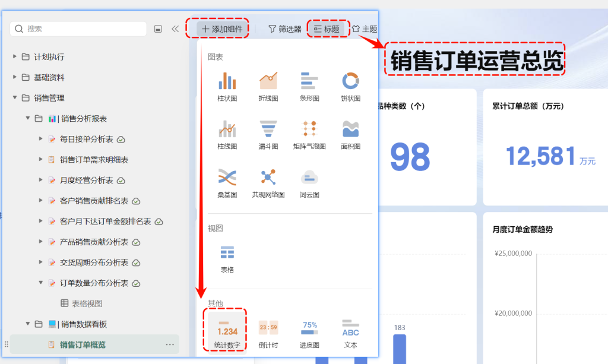Choose the 柱线图 combo chart icon
The height and width of the screenshot is (364, 608).
pyautogui.click(x=227, y=129)
